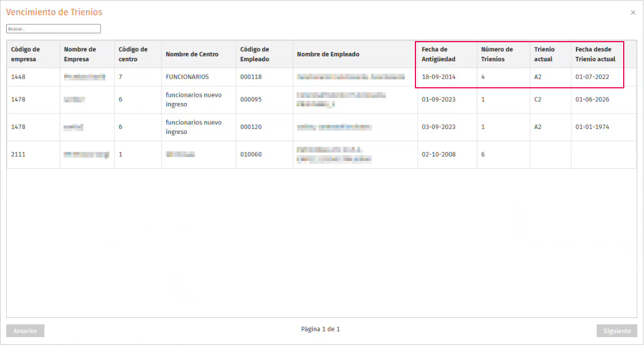Click seniority date 02-10-2008

pos(439,154)
